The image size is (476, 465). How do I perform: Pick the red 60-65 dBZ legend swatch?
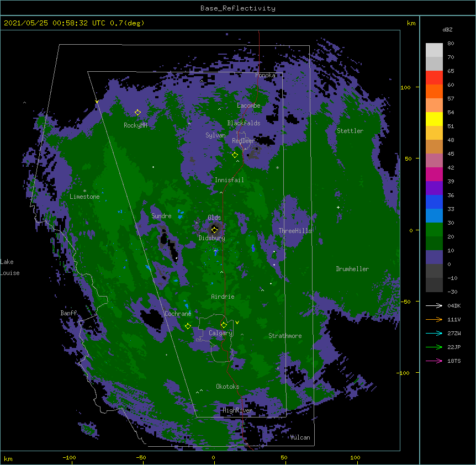[434, 78]
